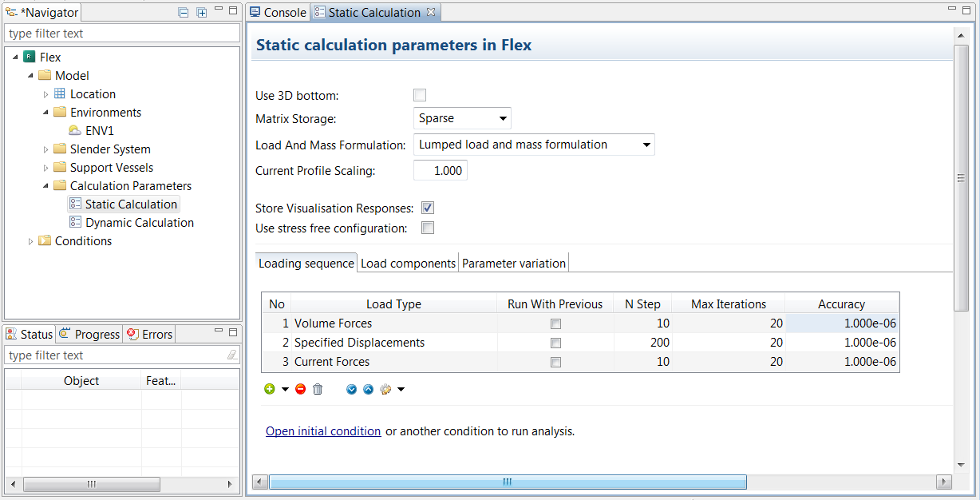This screenshot has width=980, height=500.
Task: Click the horizontal scrollbar in main panel
Action: pos(508,482)
